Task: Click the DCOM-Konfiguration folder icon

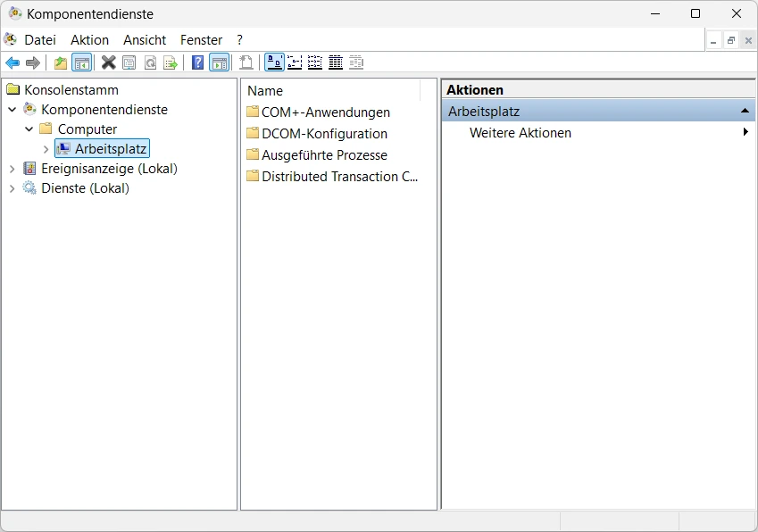Action: [x=253, y=133]
